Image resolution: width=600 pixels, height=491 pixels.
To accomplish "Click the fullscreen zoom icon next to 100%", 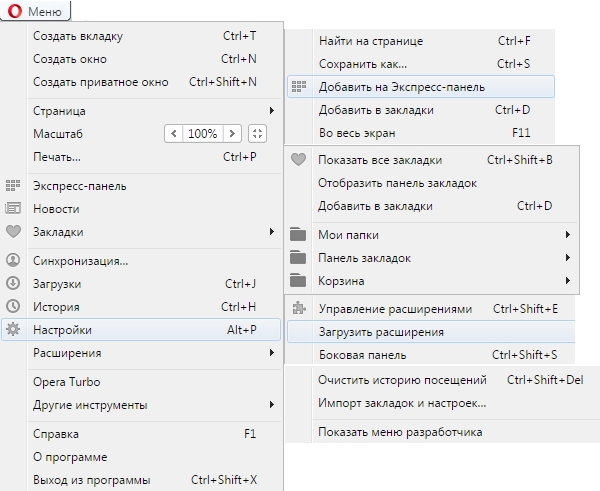I will (257, 134).
